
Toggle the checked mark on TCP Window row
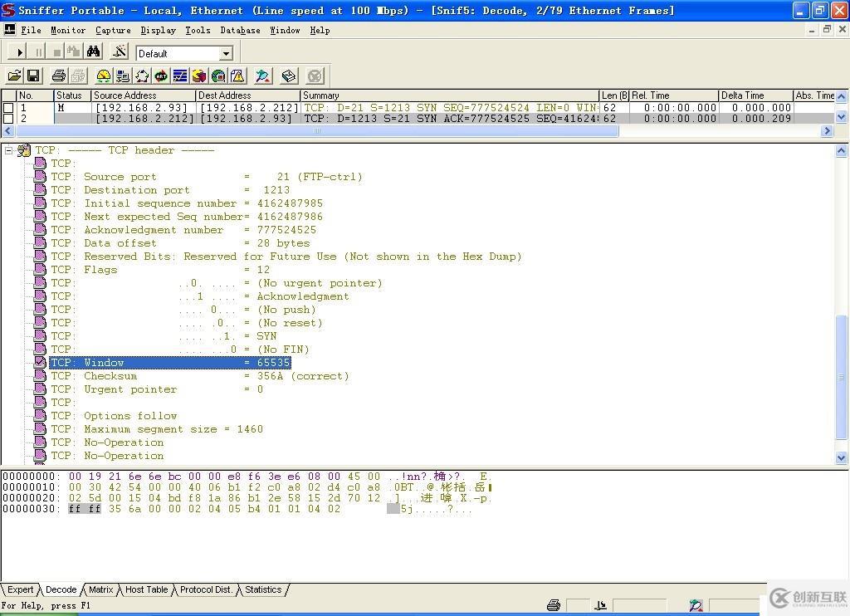(40, 362)
